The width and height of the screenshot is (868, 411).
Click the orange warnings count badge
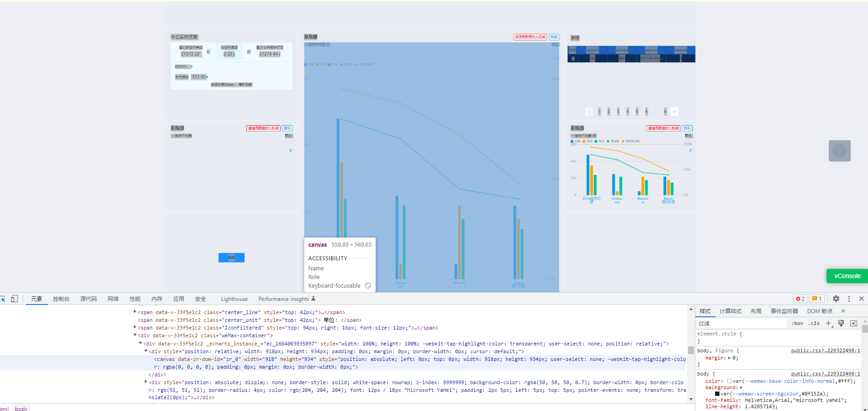point(817,299)
